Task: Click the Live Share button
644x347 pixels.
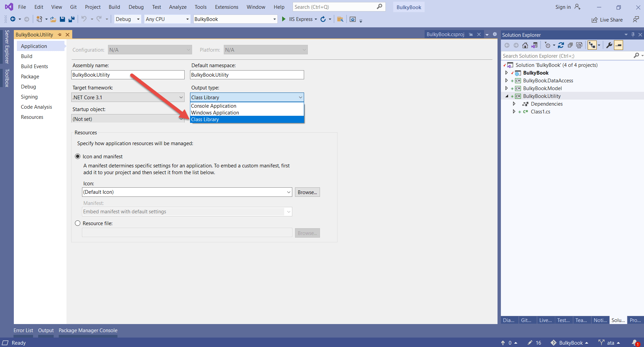Action: click(x=607, y=20)
